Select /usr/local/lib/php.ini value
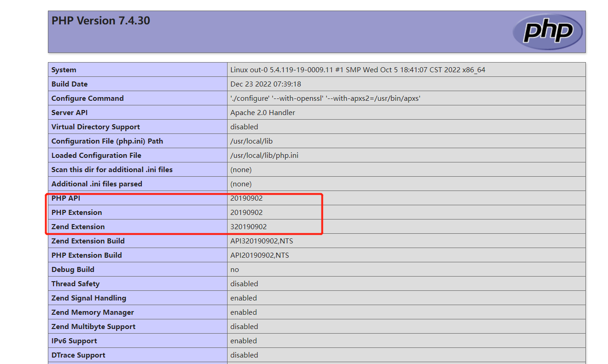The width and height of the screenshot is (608, 364). click(x=264, y=156)
